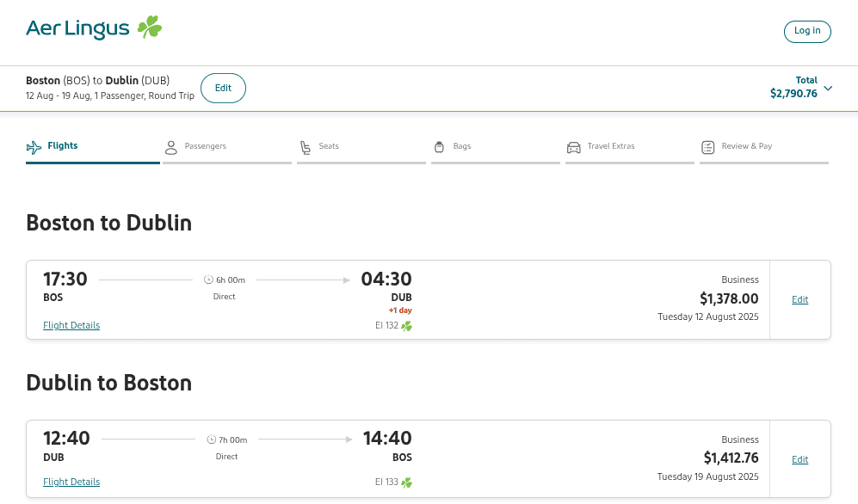Edit the Dublin to Boston flight selection
This screenshot has height=504, width=858.
coord(799,459)
